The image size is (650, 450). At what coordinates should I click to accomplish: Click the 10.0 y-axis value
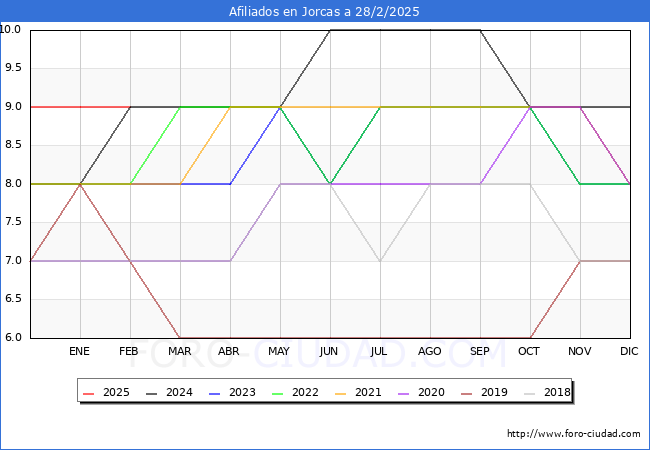pyautogui.click(x=10, y=29)
